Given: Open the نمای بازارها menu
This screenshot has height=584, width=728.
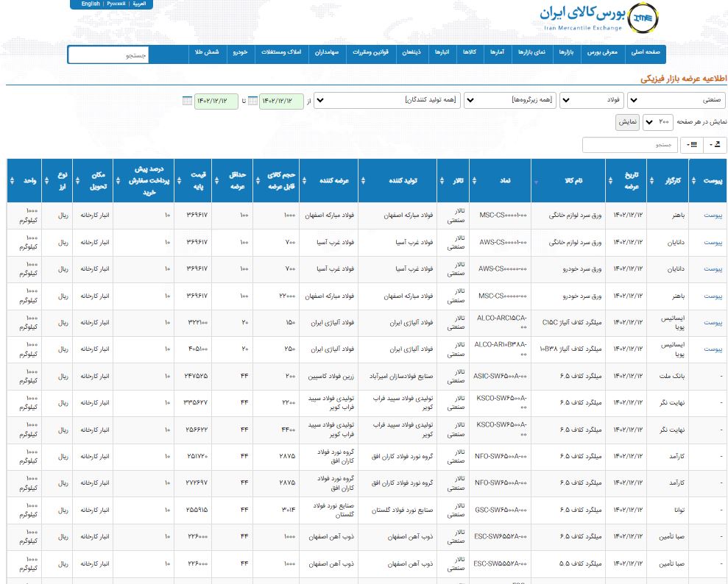Looking at the screenshot, I should [531, 52].
